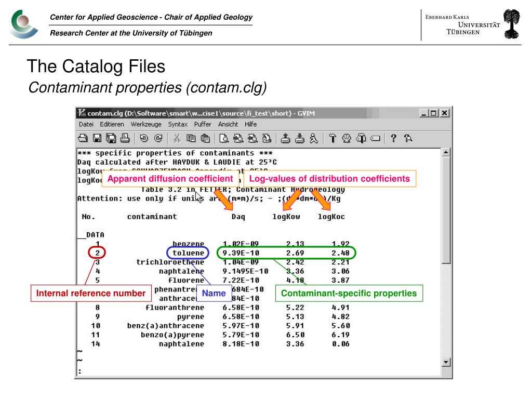Click the Save file floppy icon
The image size is (532, 399).
tap(97, 138)
